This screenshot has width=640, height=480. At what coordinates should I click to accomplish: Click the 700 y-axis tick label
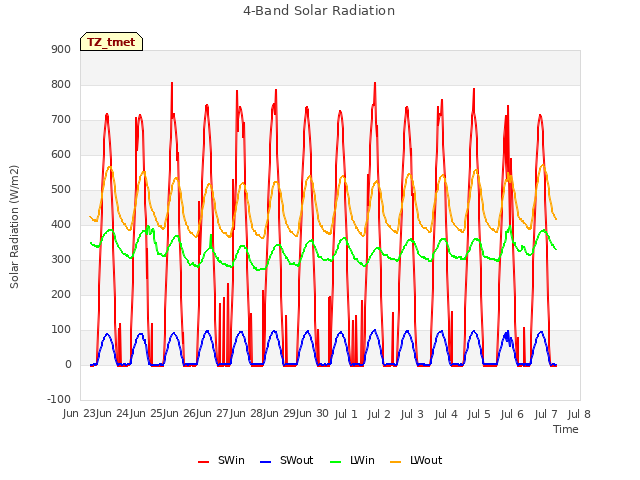tap(61, 120)
